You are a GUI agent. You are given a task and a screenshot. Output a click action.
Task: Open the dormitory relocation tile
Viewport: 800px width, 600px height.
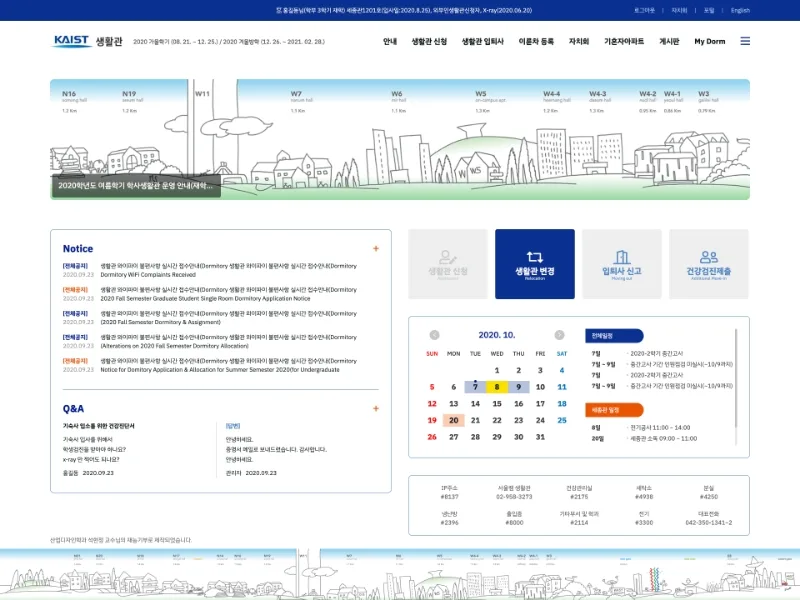[535, 264]
